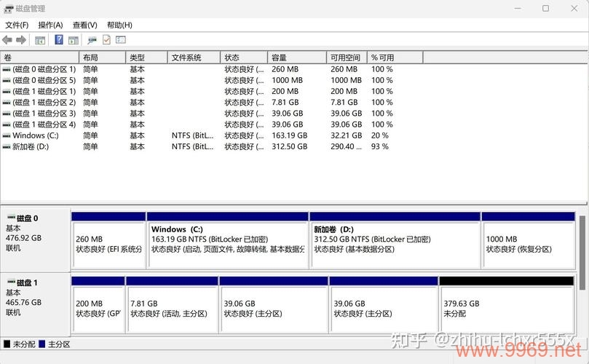Viewport: 589px width, 364px height.
Task: Click the Back arrow toolbar icon
Action: (x=7, y=40)
